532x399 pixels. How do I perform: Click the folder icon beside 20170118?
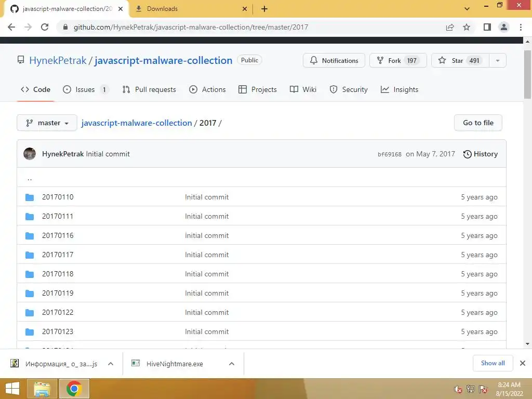pyautogui.click(x=30, y=274)
